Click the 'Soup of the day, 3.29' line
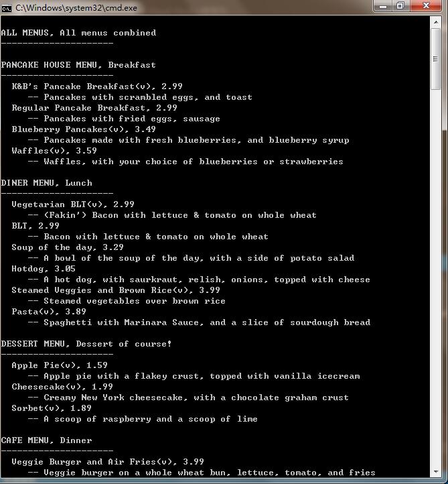Screen dimensions: 448x484 pos(68,247)
